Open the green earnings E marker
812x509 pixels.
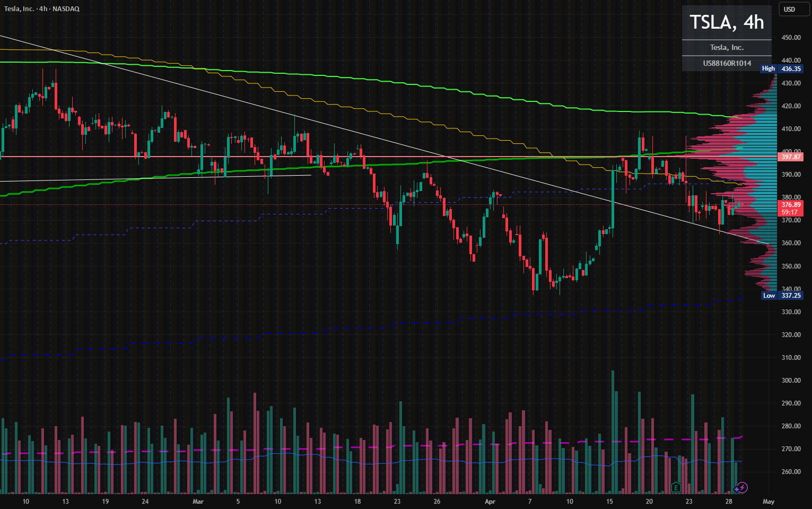pos(676,487)
